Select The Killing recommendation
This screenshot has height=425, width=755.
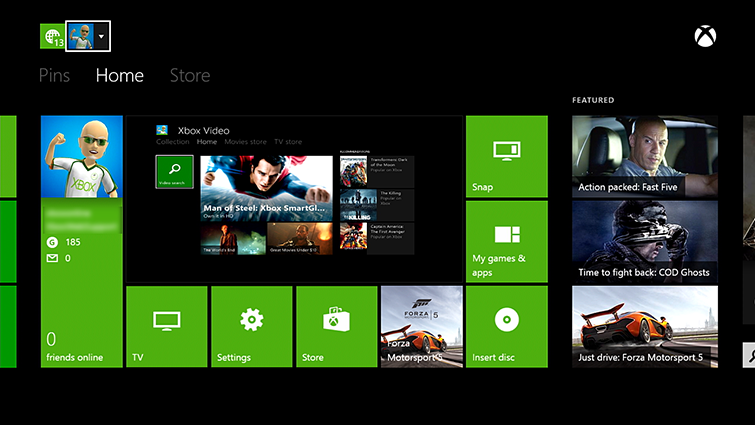[x=377, y=205]
